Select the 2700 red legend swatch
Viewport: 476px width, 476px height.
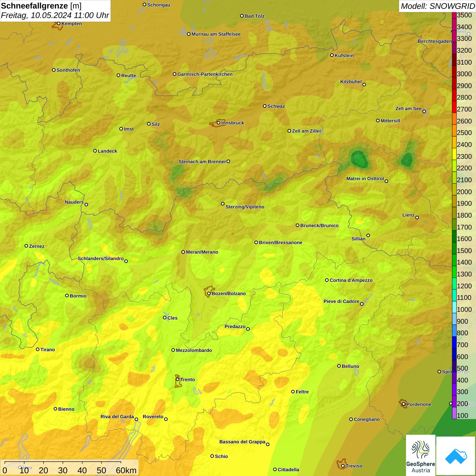point(454,107)
